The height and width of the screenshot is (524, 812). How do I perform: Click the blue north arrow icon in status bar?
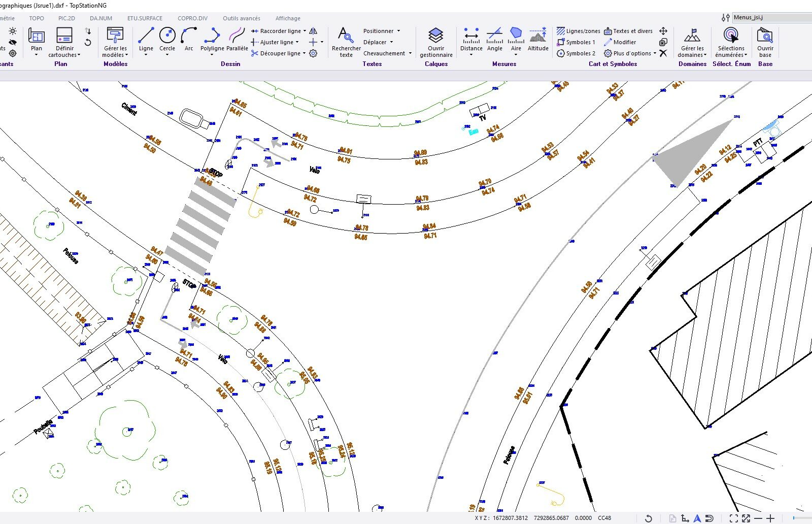click(697, 518)
